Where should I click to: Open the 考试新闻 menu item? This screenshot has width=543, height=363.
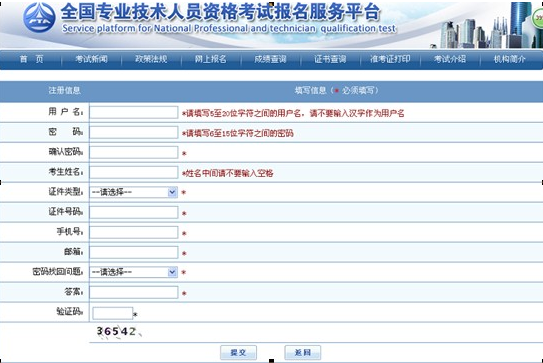pyautogui.click(x=91, y=59)
